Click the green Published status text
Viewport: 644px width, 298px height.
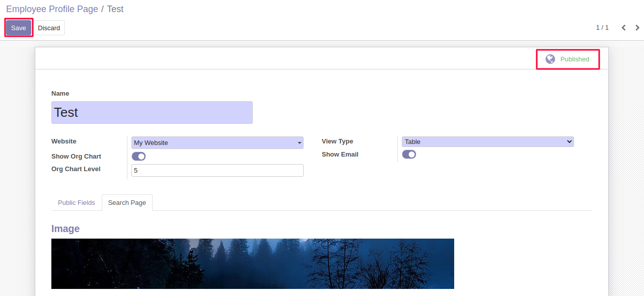pyautogui.click(x=575, y=59)
